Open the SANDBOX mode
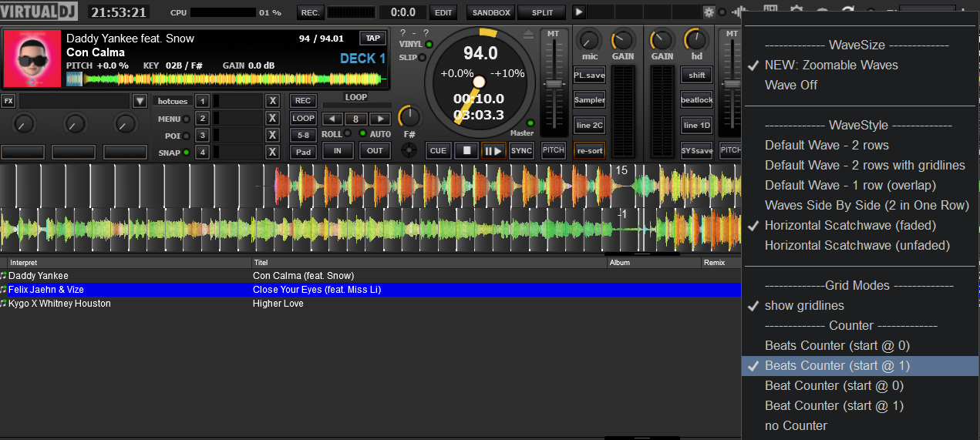Viewport: 980px width, 440px height. [491, 12]
